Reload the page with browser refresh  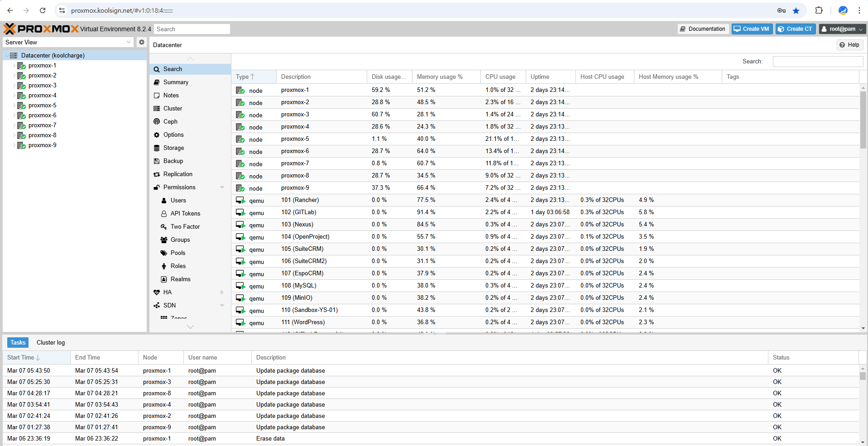(x=43, y=10)
